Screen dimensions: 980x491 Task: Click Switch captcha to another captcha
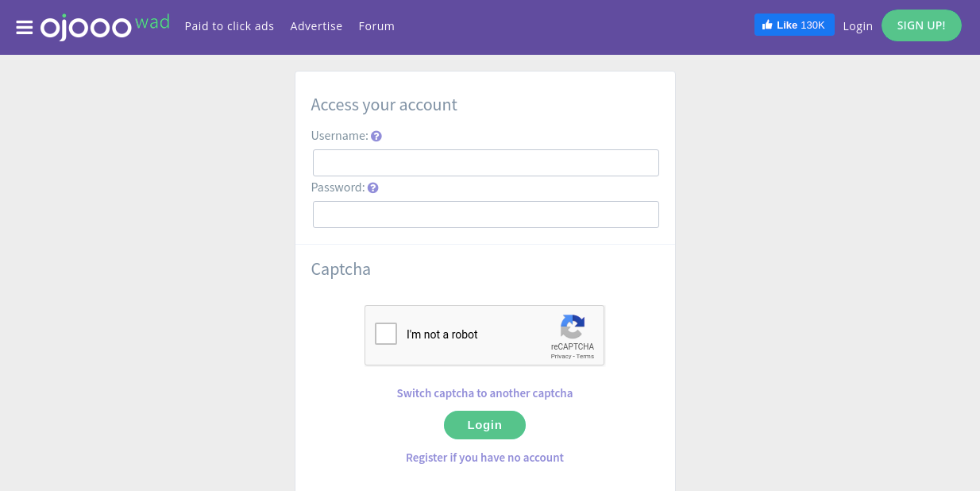click(x=484, y=393)
